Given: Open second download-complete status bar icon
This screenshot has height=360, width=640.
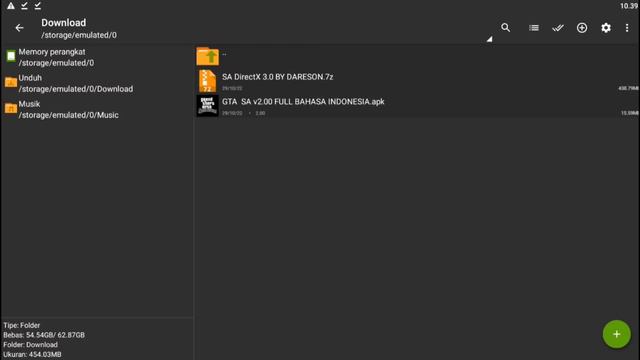Looking at the screenshot, I should point(38,6).
